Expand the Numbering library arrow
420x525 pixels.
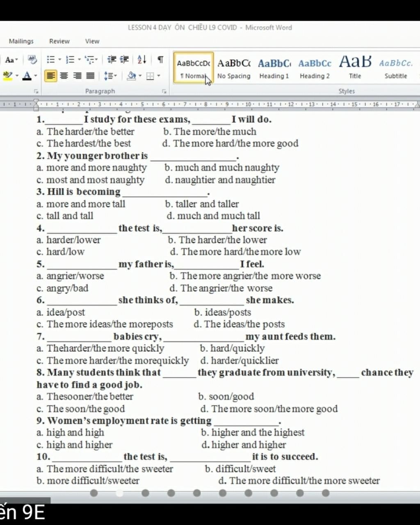(79, 60)
